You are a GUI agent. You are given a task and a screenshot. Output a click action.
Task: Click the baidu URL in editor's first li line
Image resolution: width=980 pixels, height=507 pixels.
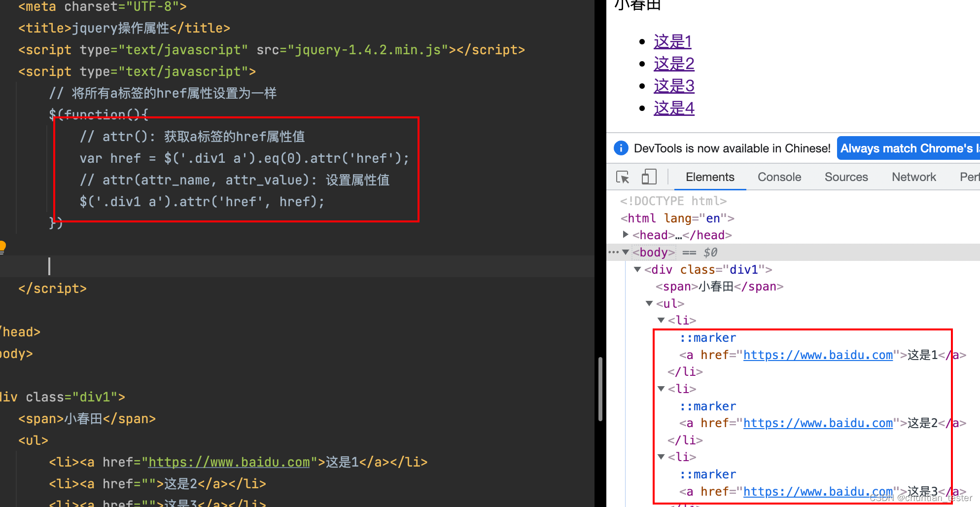pyautogui.click(x=229, y=462)
